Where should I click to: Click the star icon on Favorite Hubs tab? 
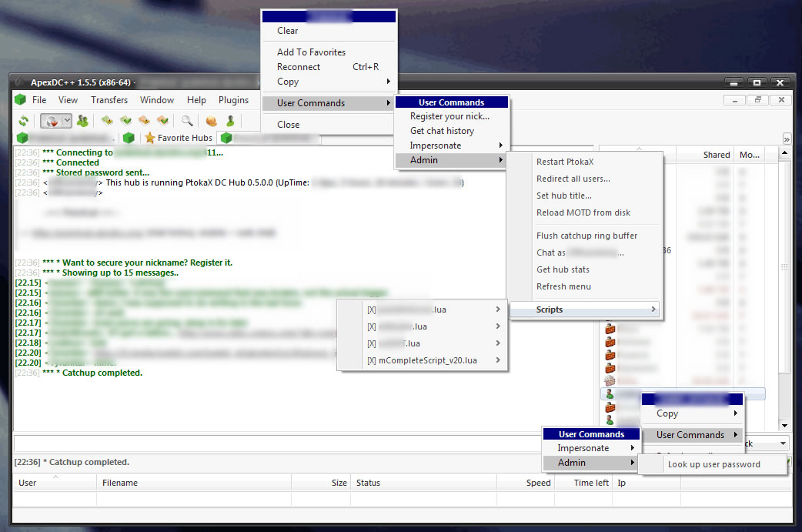coord(150,138)
